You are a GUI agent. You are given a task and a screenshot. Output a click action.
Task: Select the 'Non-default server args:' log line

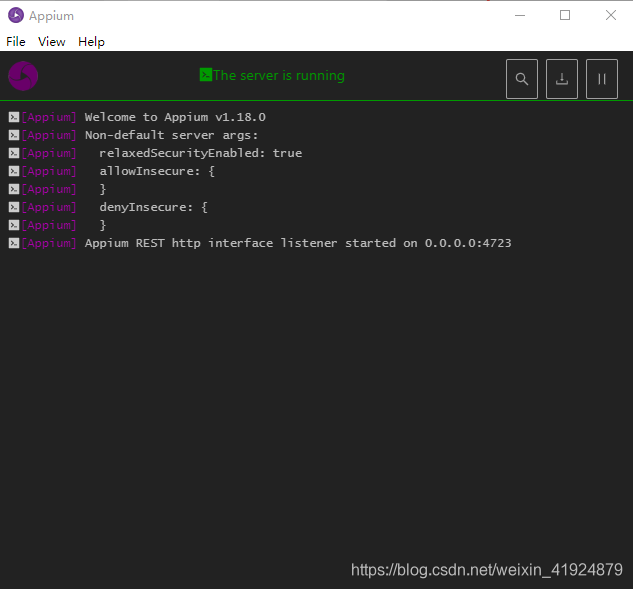(171, 135)
